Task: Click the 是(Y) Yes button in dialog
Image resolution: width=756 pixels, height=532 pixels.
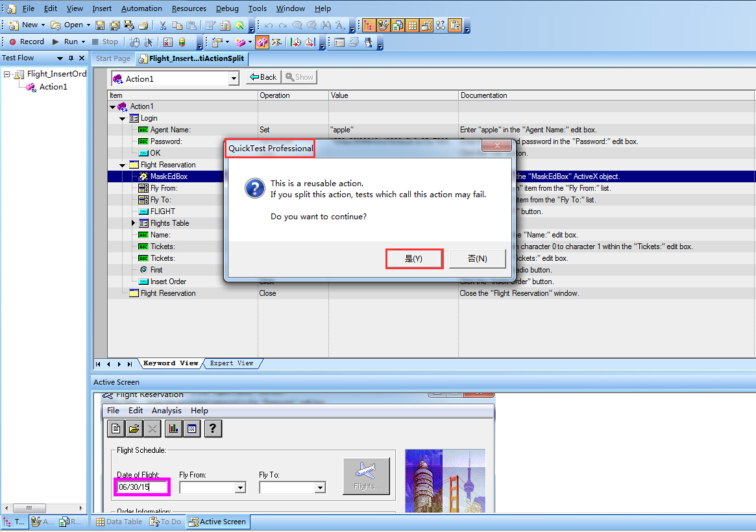Action: 414,259
